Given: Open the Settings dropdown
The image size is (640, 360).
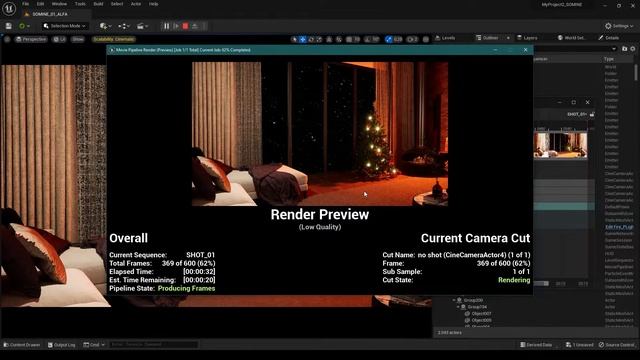Looking at the screenshot, I should pyautogui.click(x=619, y=26).
